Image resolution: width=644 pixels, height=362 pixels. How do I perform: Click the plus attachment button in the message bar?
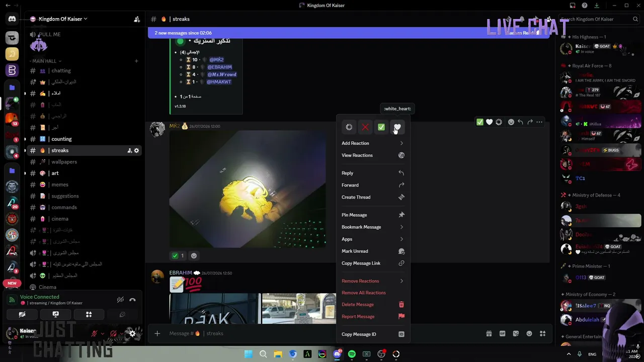click(x=157, y=333)
